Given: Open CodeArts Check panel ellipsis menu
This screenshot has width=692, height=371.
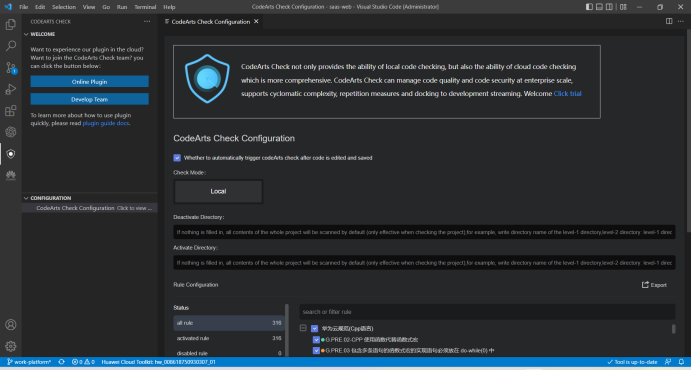Looking at the screenshot, I should [147, 21].
